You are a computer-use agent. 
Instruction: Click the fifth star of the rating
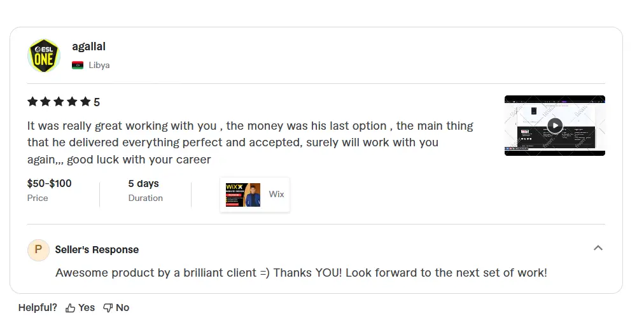coord(85,102)
